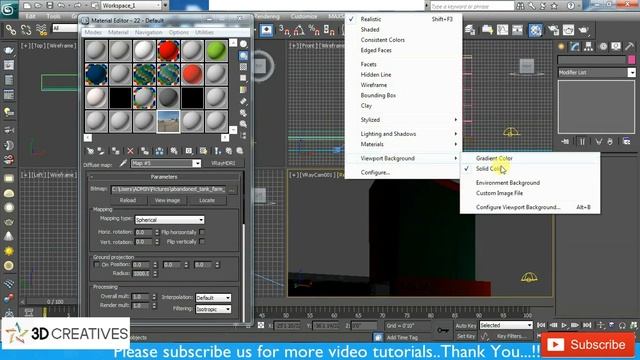This screenshot has width=640, height=360.
Task: Click Reload bitmap button
Action: coord(128,200)
